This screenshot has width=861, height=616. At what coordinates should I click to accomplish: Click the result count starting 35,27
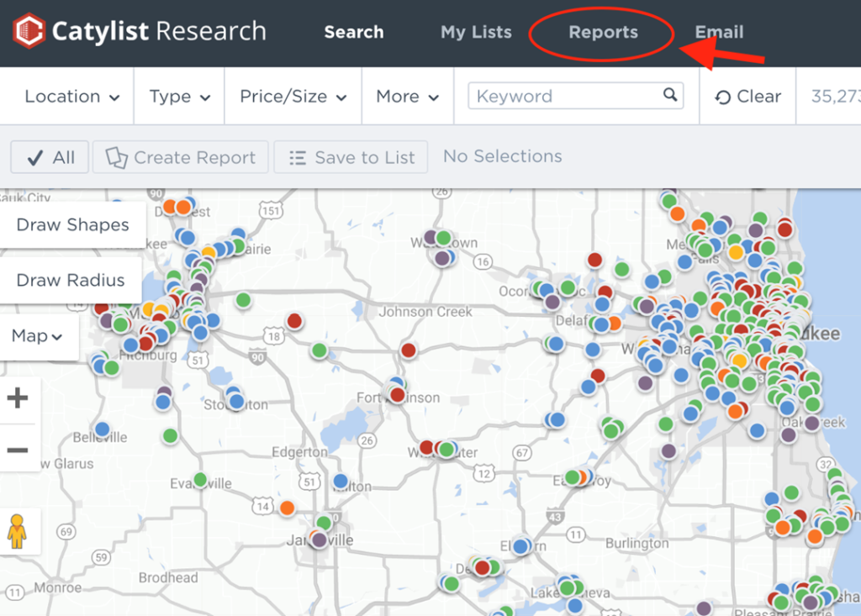(836, 97)
